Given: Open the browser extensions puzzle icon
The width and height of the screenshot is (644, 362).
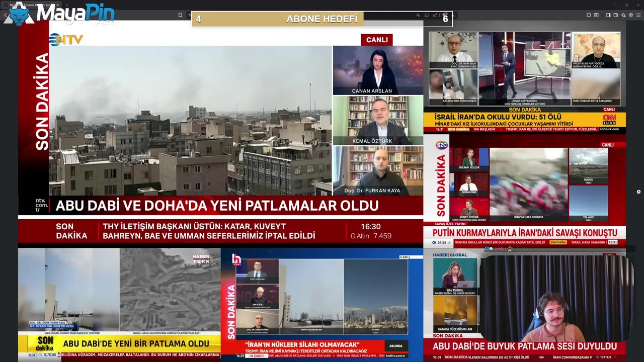Looking at the screenshot, I should (x=589, y=15).
